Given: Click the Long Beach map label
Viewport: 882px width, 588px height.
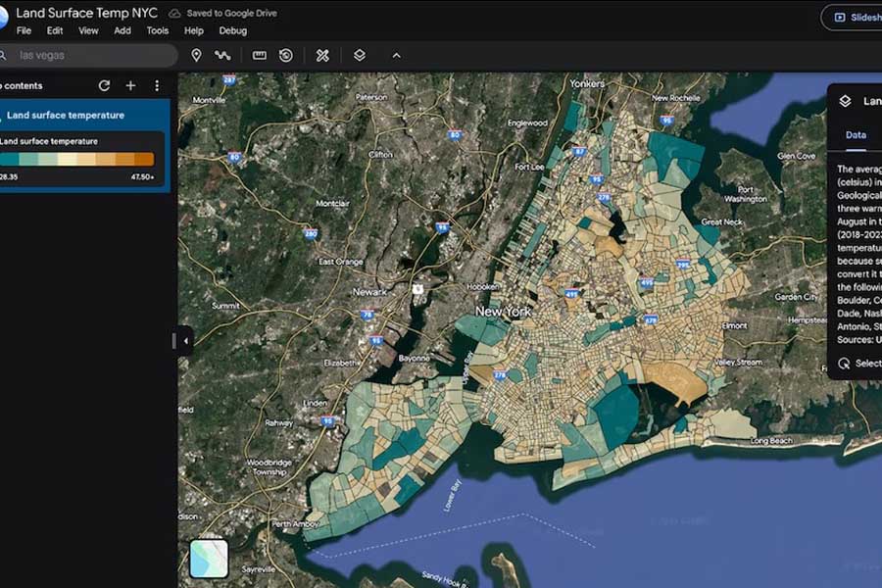Looking at the screenshot, I should [771, 441].
